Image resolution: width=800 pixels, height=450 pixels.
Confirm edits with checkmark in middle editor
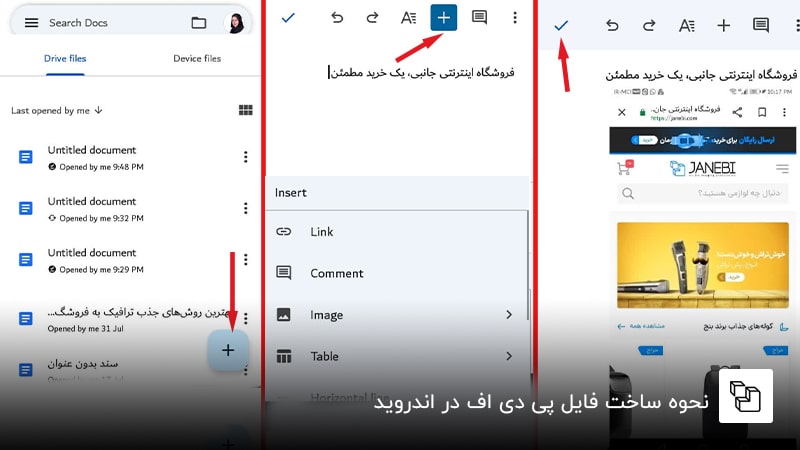click(x=288, y=18)
